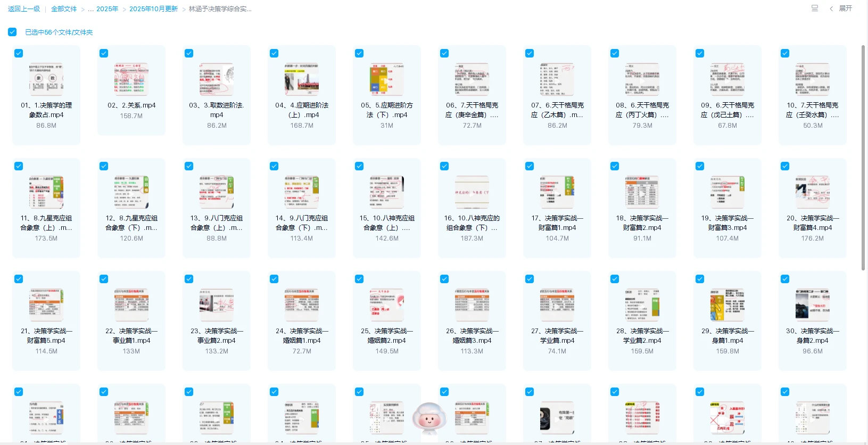Open thumbnail of 20、决策学实战—财富篇4.mp4

[x=813, y=192]
